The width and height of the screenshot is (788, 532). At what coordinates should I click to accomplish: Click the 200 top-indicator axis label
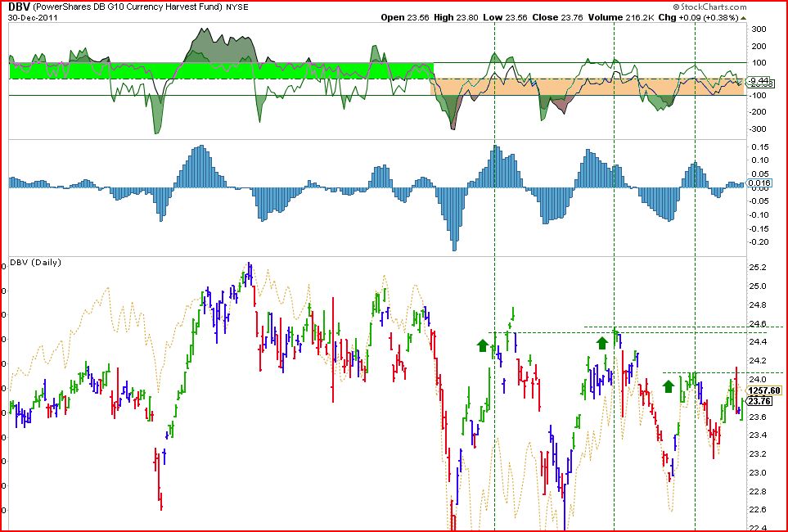(759, 47)
